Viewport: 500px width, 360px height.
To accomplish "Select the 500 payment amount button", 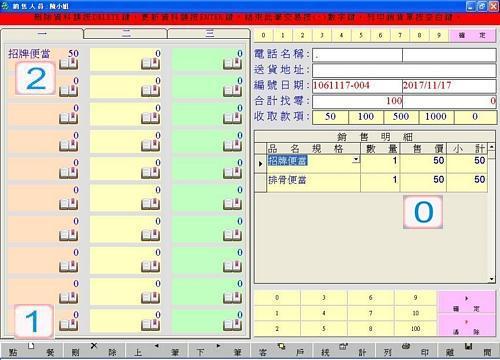I will pyautogui.click(x=401, y=117).
